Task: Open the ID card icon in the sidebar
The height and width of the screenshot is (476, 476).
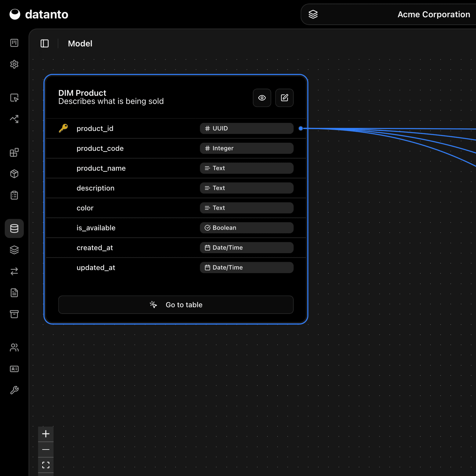Action: 14,369
